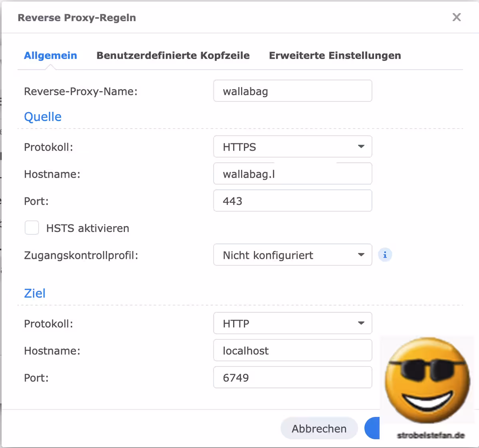479x448 pixels.
Task: Select the Quelle Port field showing 443
Action: (293, 201)
